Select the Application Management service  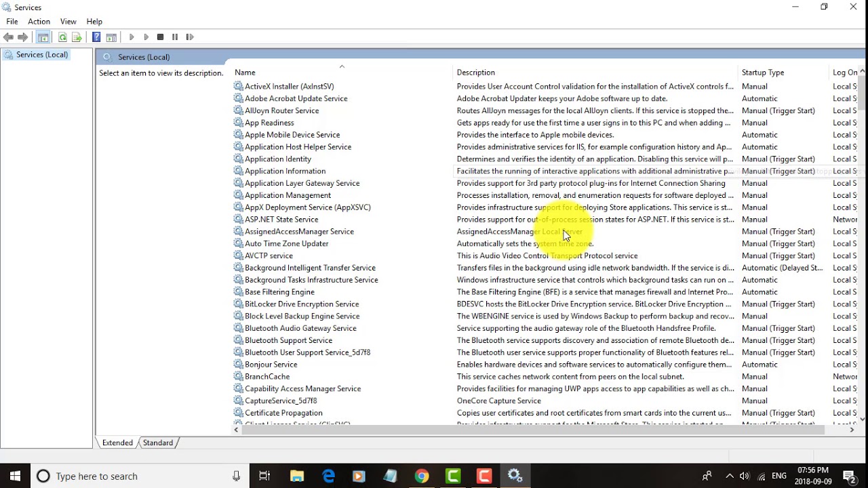coord(288,195)
